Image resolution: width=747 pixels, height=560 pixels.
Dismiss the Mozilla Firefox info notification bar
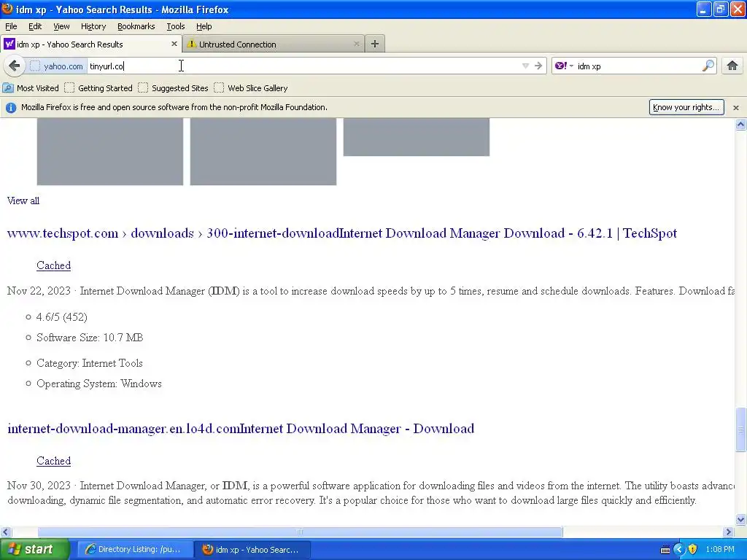[735, 108]
